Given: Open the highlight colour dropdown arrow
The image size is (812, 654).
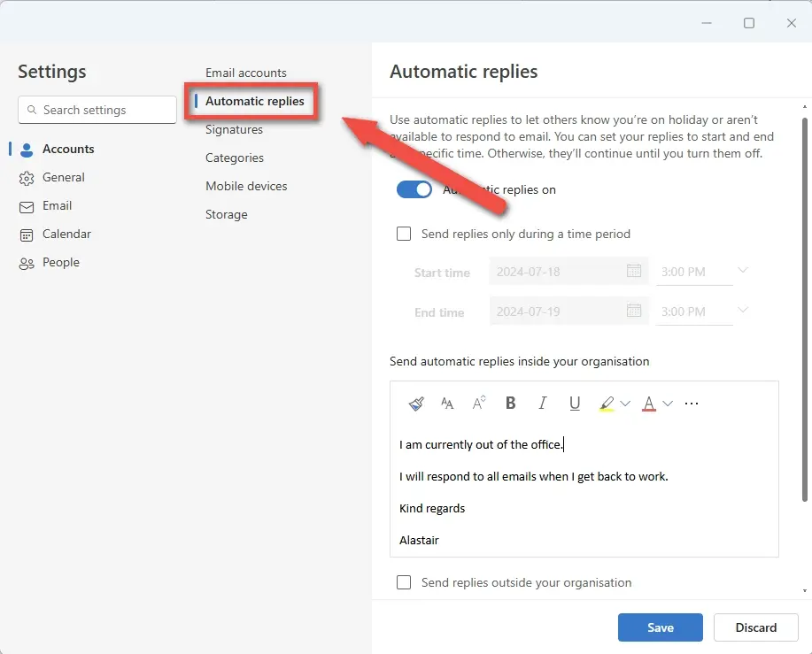Looking at the screenshot, I should click(x=625, y=404).
